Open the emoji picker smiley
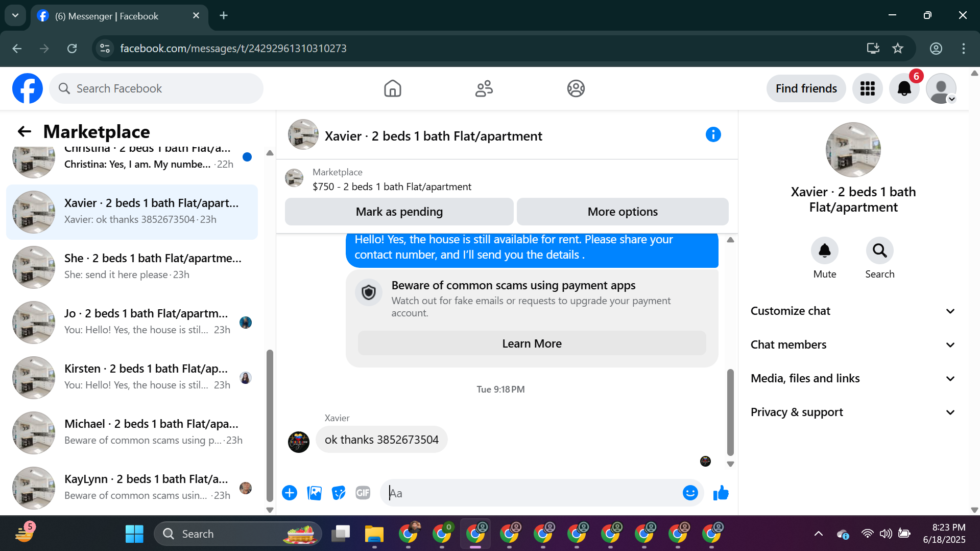Viewport: 980px width, 551px height. click(690, 493)
